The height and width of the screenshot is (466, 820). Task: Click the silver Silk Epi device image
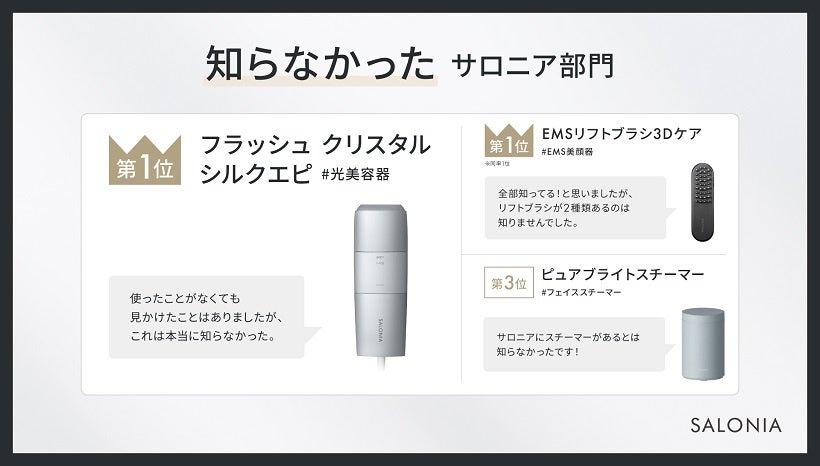pos(381,285)
